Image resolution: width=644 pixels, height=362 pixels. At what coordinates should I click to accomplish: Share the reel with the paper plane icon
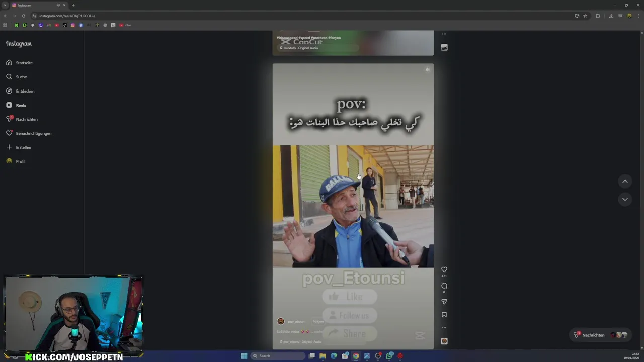coord(444,302)
